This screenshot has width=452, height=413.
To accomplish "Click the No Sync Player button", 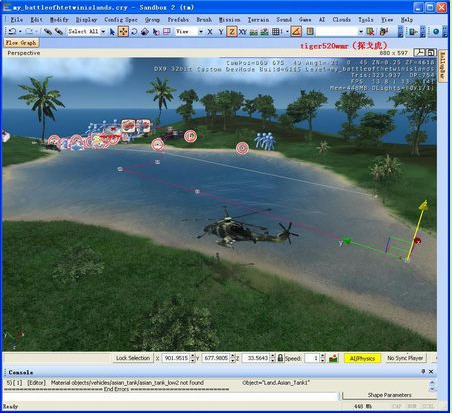I will click(x=405, y=358).
